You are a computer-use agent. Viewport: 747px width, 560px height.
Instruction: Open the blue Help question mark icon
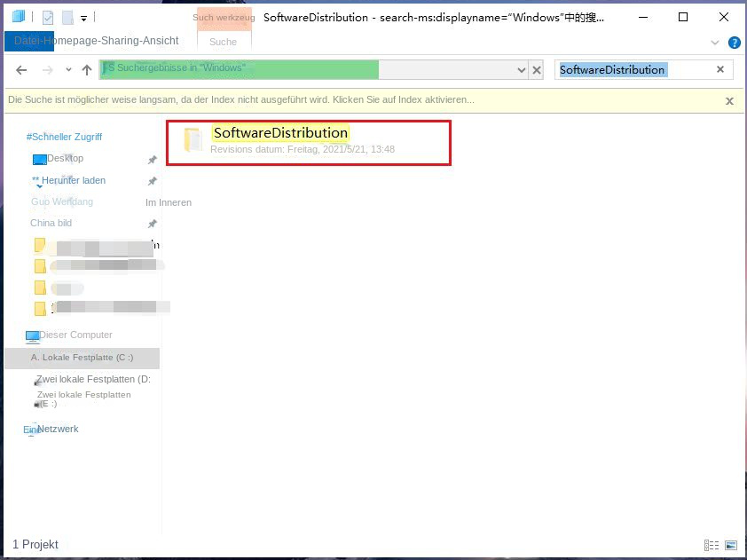[x=734, y=43]
